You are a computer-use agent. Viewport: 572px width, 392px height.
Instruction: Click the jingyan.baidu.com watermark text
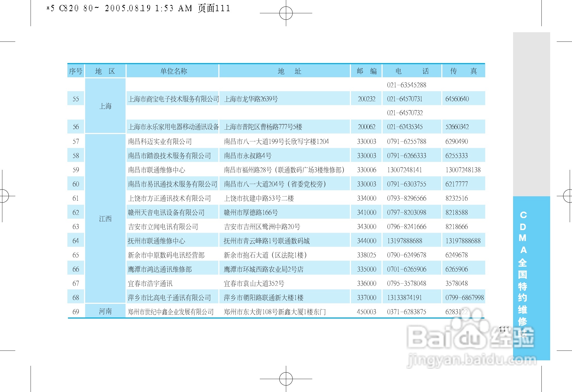(x=471, y=360)
